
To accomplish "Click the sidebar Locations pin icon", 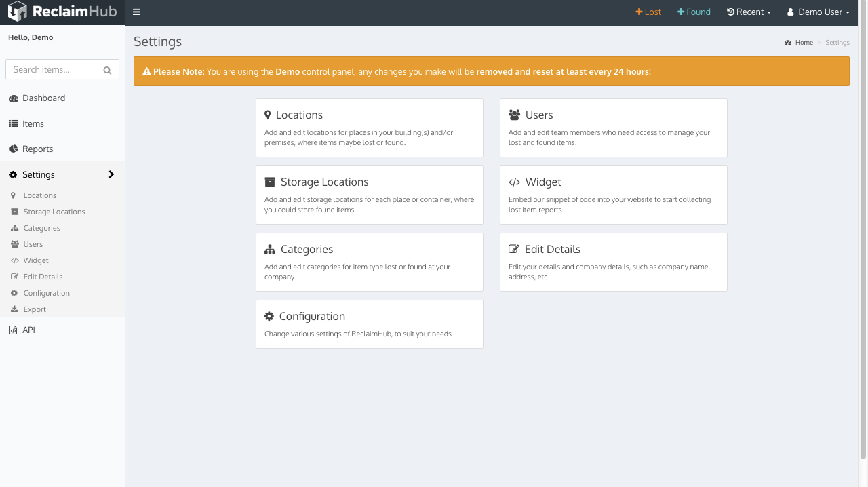I will pyautogui.click(x=13, y=195).
